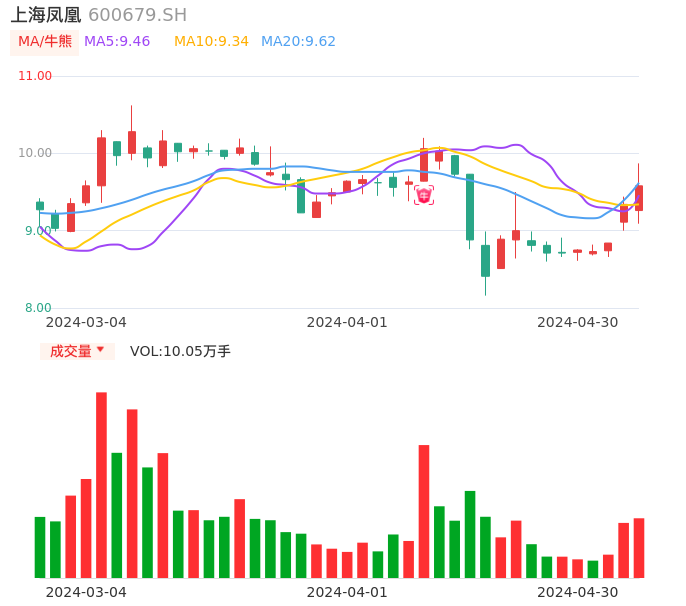Click the stock name 上海凤凰

click(x=46, y=15)
